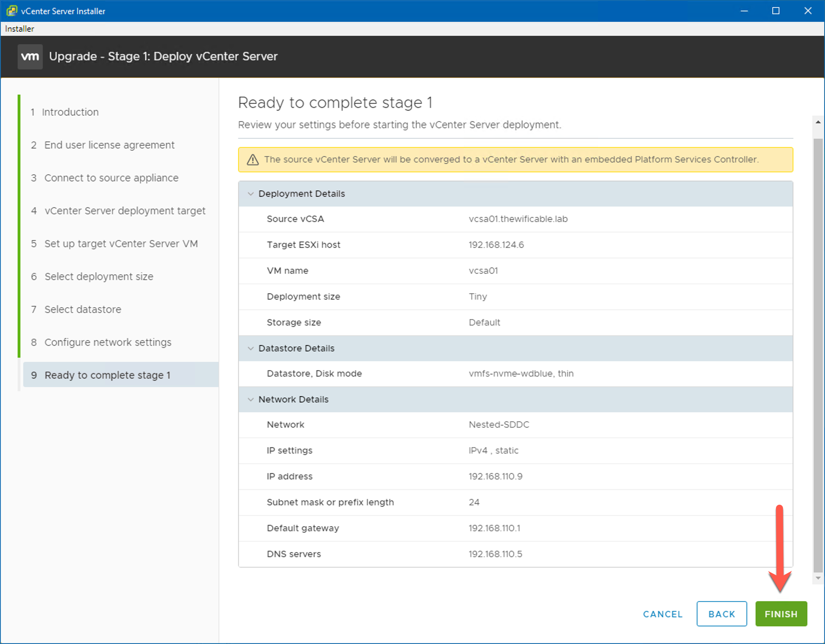The width and height of the screenshot is (825, 644).
Task: Select the Configure network settings step
Action: [x=108, y=342]
